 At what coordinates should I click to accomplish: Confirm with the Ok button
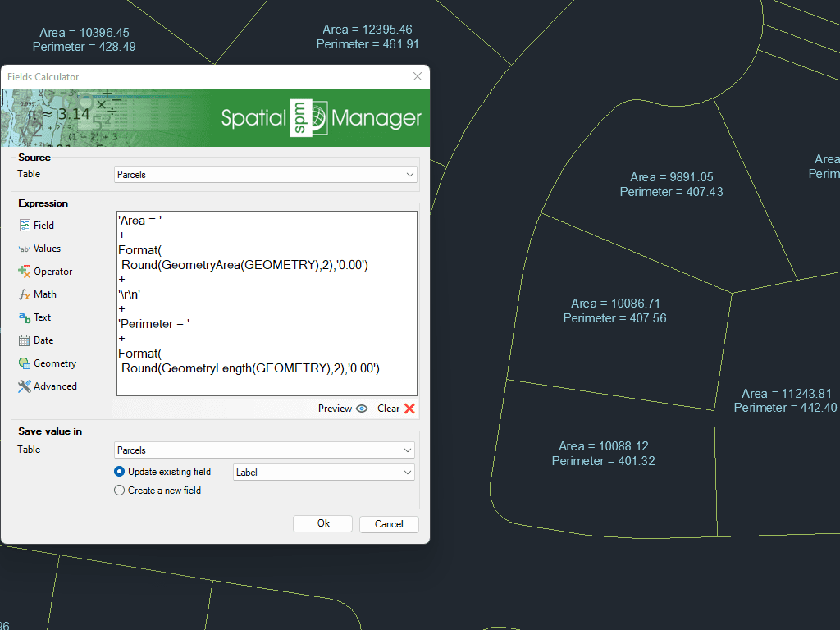pos(322,523)
